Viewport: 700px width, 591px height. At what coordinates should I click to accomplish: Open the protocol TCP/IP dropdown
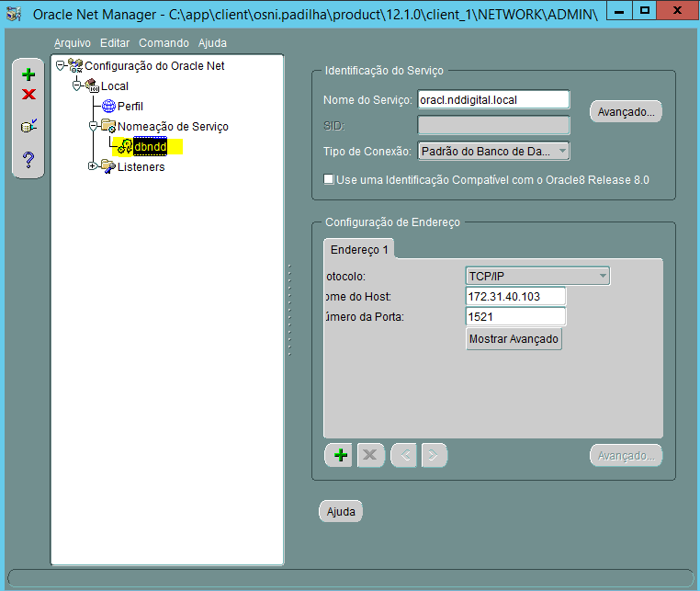pyautogui.click(x=538, y=276)
